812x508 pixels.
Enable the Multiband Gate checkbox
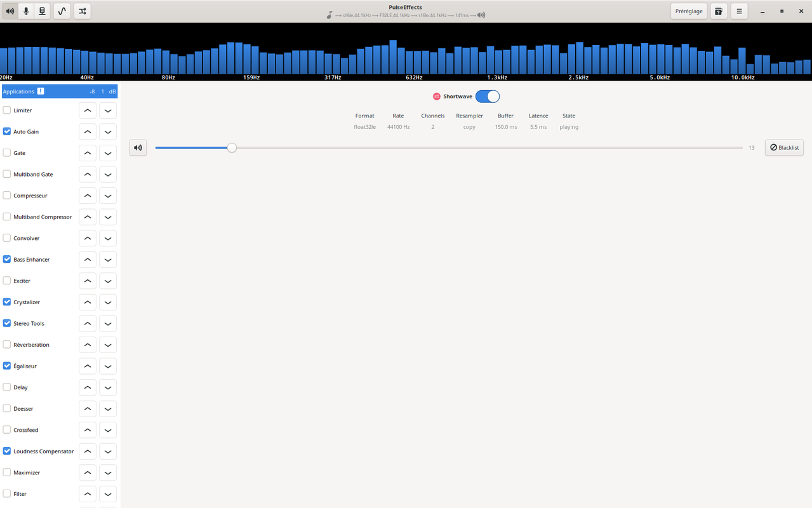[x=7, y=174]
